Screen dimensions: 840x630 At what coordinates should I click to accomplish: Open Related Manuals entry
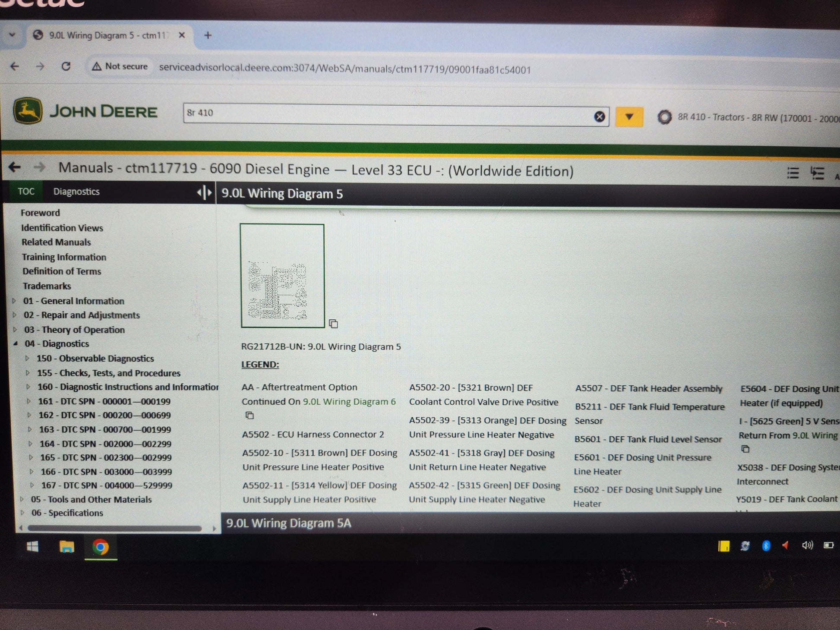tap(56, 242)
